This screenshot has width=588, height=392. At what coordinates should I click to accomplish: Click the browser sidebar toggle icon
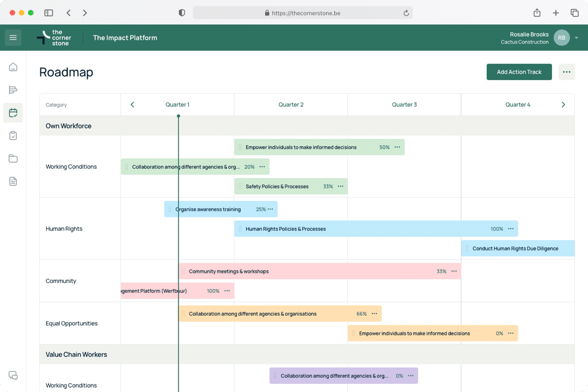pos(49,13)
